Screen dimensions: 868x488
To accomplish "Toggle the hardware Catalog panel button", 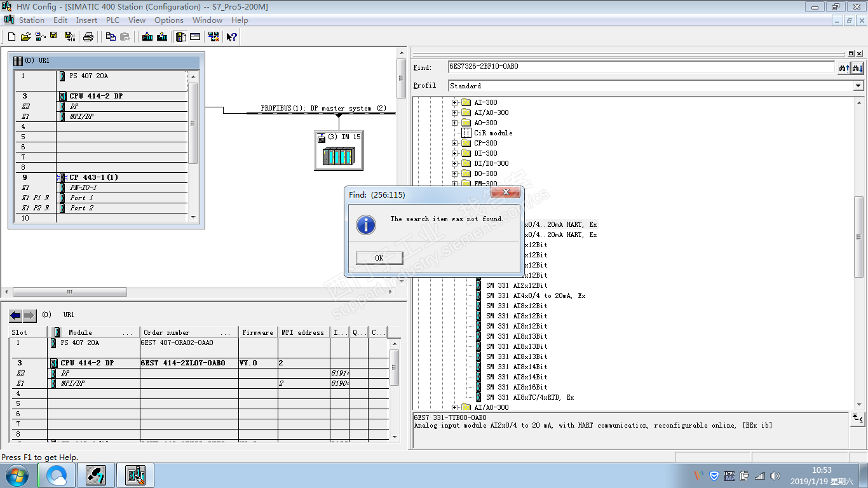I will [181, 37].
